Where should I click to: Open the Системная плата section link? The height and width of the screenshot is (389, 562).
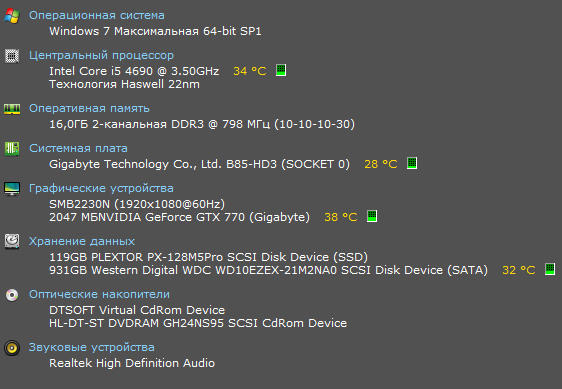(x=78, y=148)
